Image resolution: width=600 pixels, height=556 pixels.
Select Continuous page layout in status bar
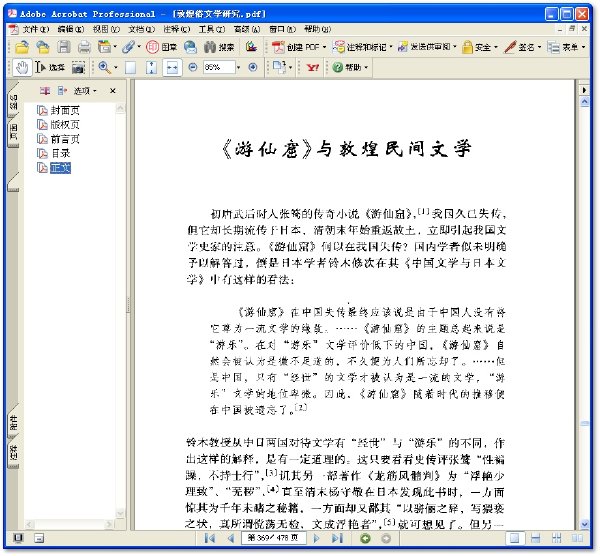tap(536, 538)
